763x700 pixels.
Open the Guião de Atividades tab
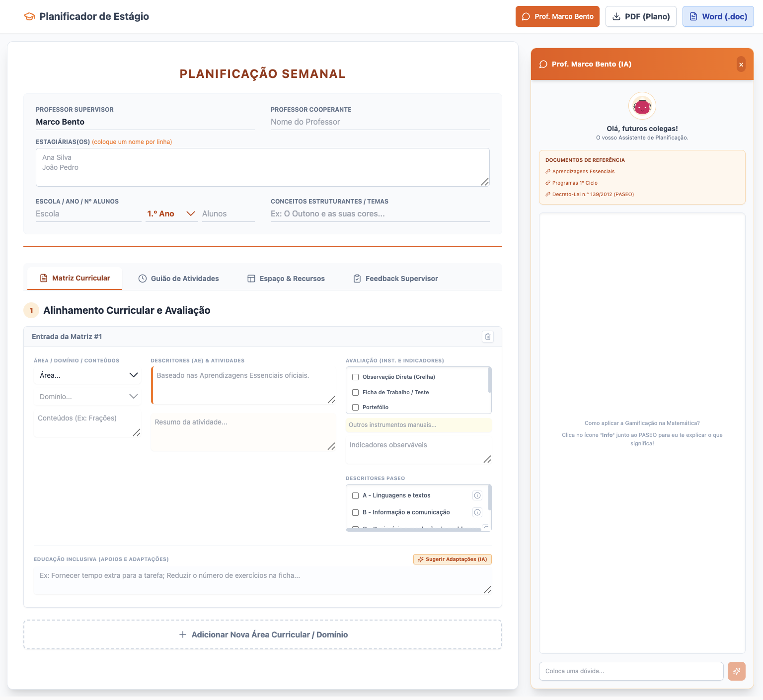point(178,279)
